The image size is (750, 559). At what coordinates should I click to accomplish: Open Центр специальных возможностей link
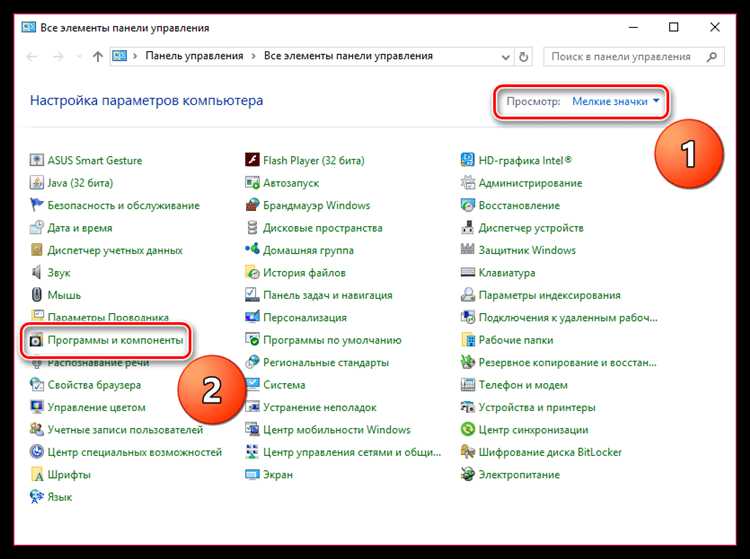(x=135, y=452)
